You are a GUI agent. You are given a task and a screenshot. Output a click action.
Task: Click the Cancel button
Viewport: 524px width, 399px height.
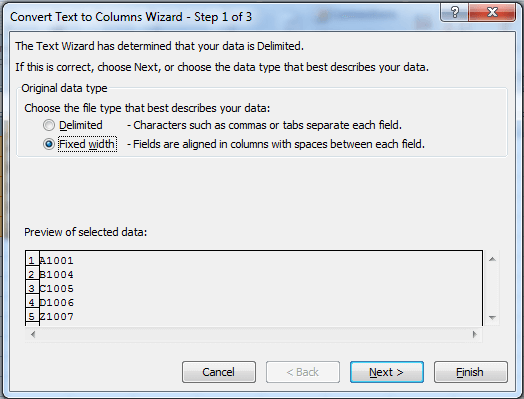tap(219, 372)
